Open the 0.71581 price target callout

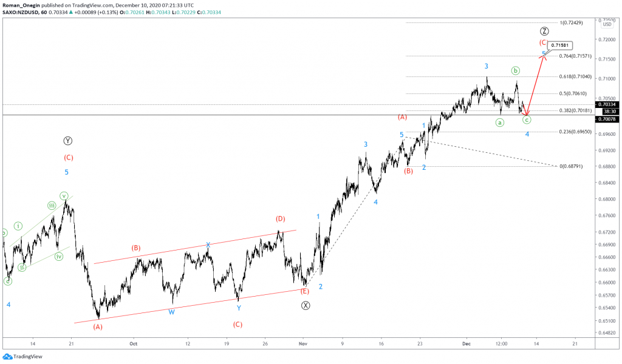(x=559, y=45)
